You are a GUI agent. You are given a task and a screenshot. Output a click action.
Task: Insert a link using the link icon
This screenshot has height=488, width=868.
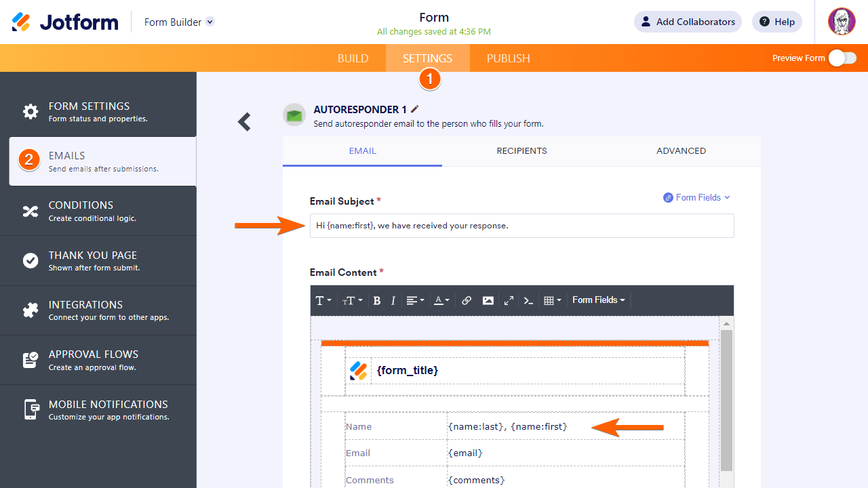click(x=467, y=300)
